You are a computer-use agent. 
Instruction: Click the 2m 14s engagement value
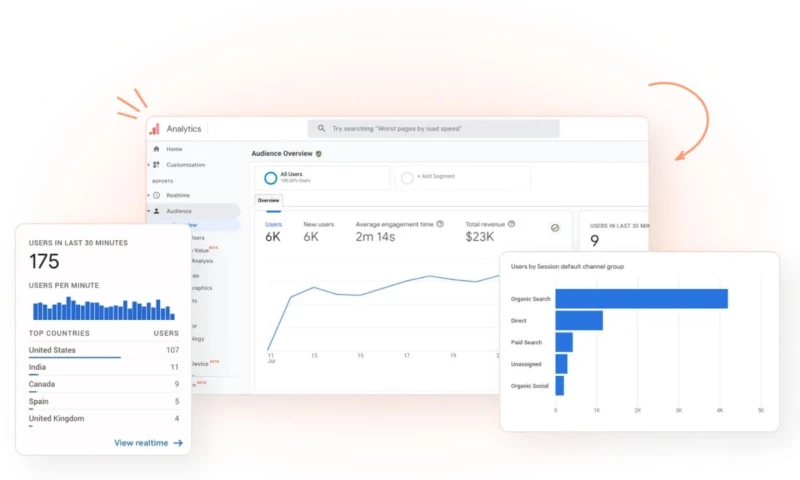(x=375, y=237)
